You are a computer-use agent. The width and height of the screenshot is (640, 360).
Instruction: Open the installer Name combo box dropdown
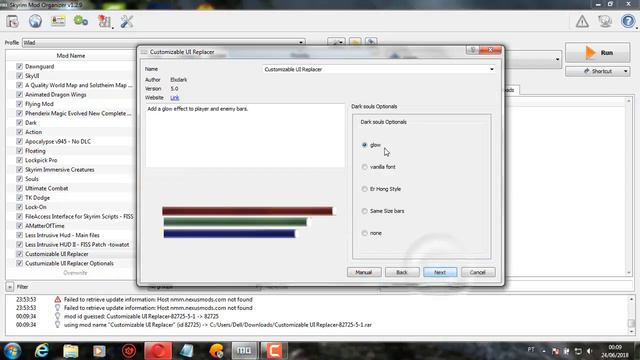379,69
